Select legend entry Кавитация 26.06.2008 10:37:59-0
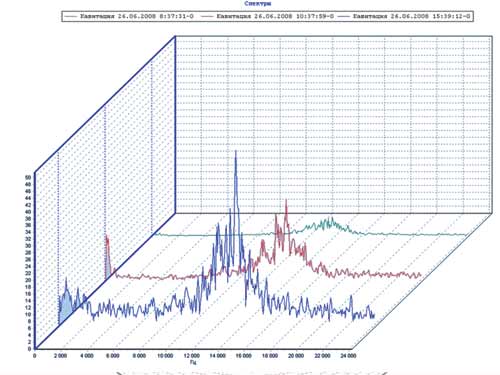Image resolution: width=500 pixels, height=375 pixels. (275, 16)
